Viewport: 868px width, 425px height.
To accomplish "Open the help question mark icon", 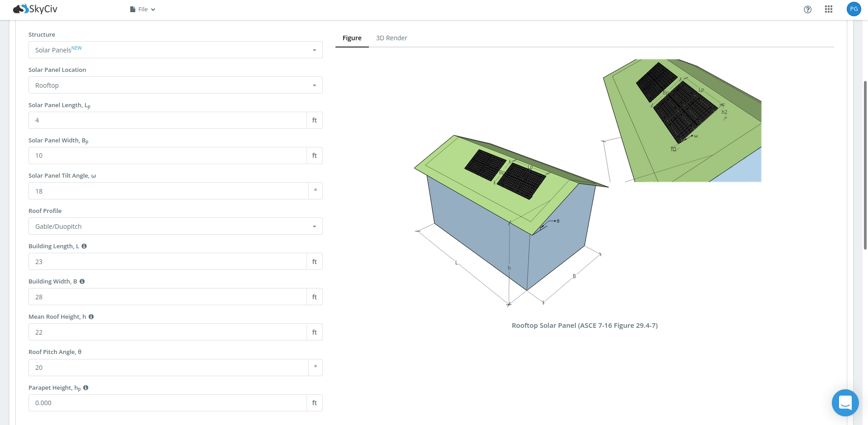I will 807,9.
